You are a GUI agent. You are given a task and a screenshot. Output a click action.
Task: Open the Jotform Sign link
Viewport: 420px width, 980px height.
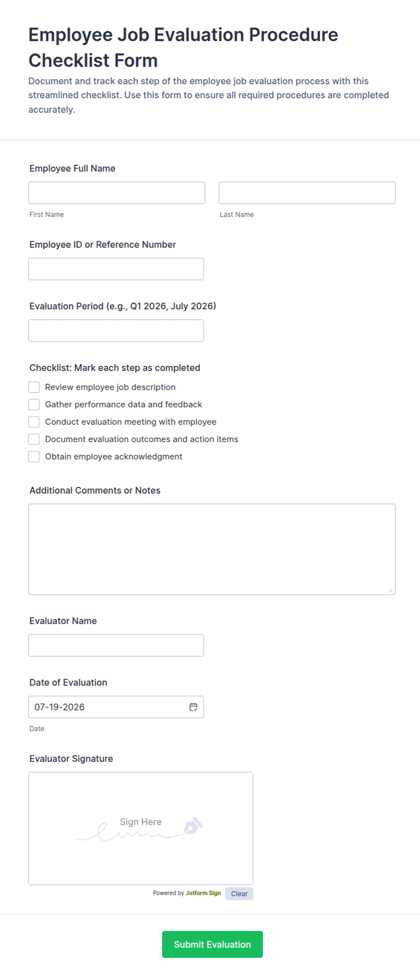(203, 893)
